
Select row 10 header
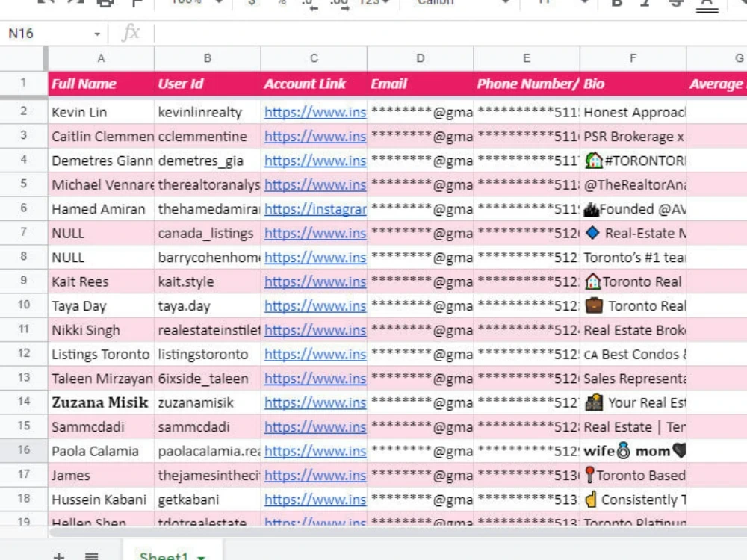pyautogui.click(x=23, y=305)
